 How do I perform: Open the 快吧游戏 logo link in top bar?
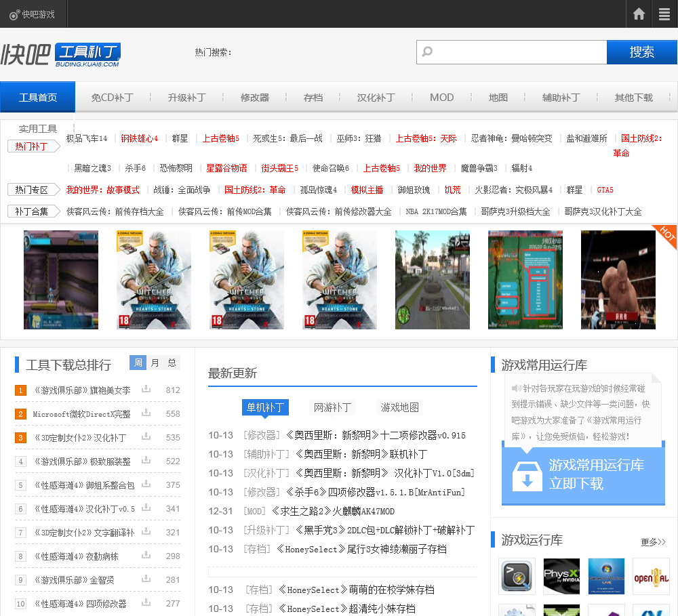pos(33,15)
